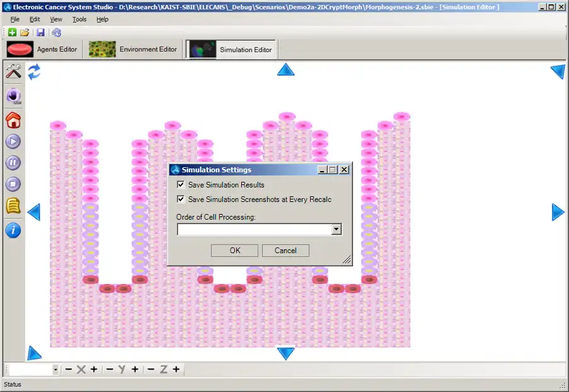Toggle Save Simulation Screenshots at Every Recalc
The image size is (569, 392).
click(x=181, y=199)
